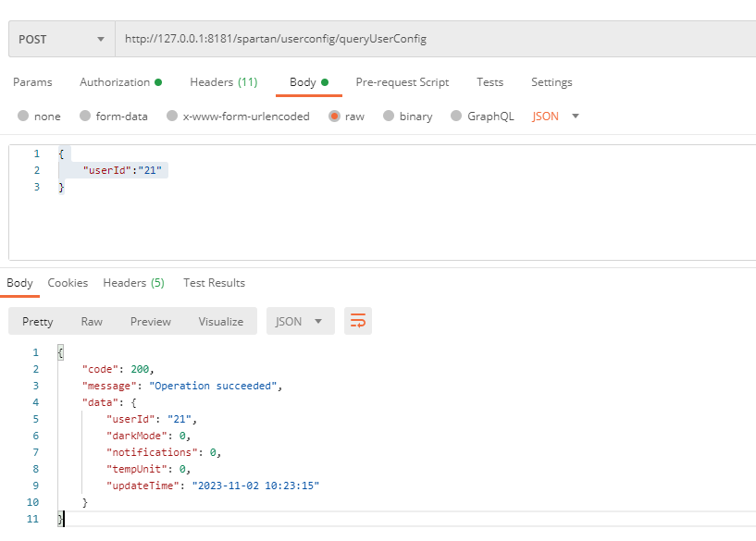Select the raw body radio button
Viewport: 756px width, 541px height.
pos(333,117)
